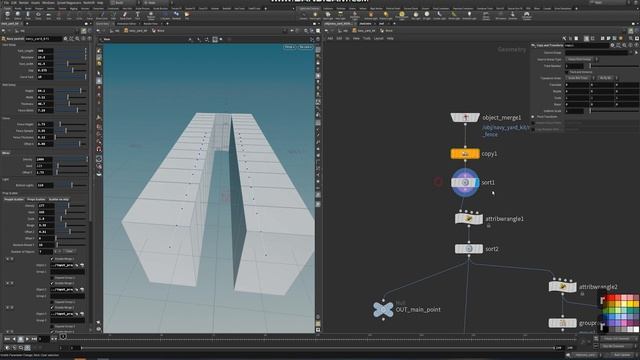Pick the Font shelf tool
The image size is (640, 360).
(x=137, y=15)
